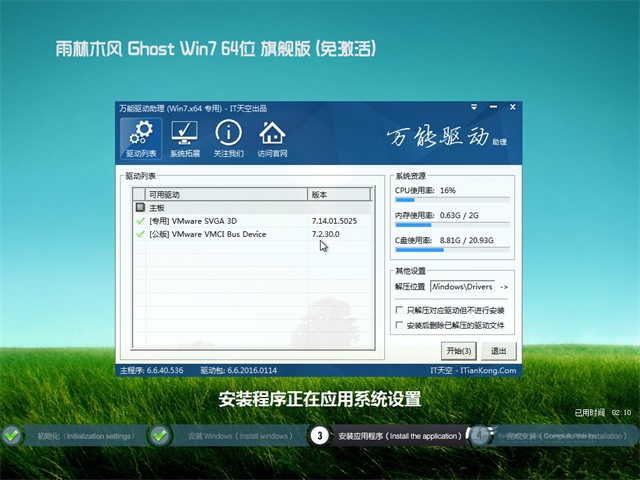Click the CPU使用率 16% value
This screenshot has width=640, height=480.
click(x=448, y=190)
